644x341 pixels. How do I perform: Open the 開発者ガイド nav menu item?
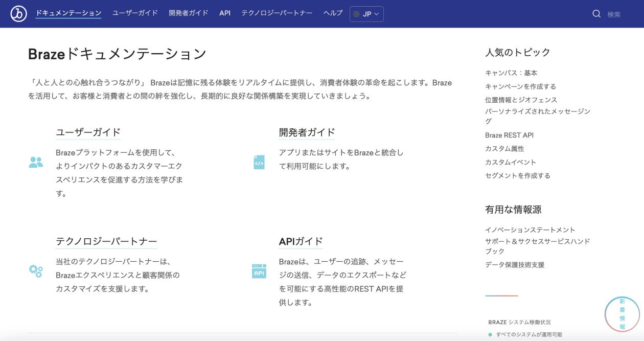click(189, 13)
